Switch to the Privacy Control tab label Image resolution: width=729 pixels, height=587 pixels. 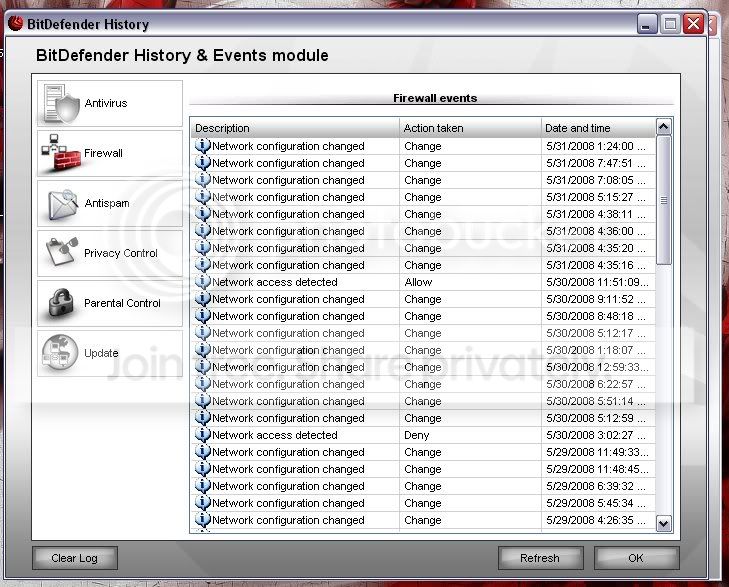click(x=121, y=253)
